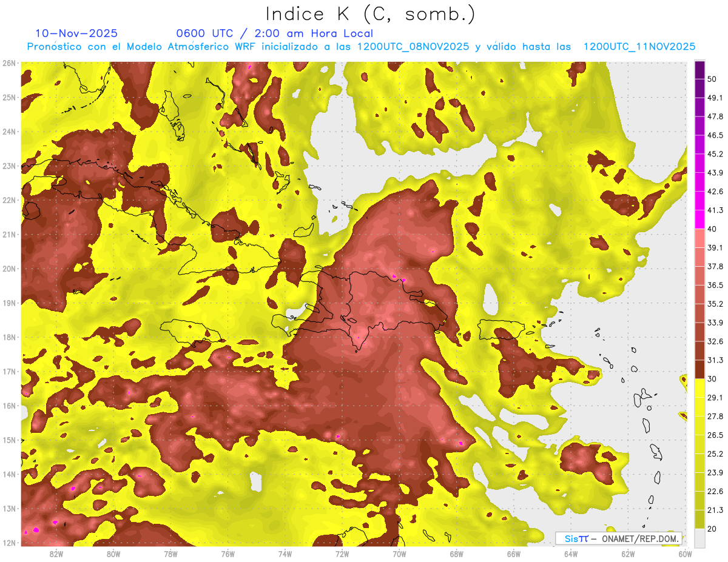The width and height of the screenshot is (728, 562).
Task: Click the title "Indice K (C, somb.)"
Action: click(x=371, y=14)
